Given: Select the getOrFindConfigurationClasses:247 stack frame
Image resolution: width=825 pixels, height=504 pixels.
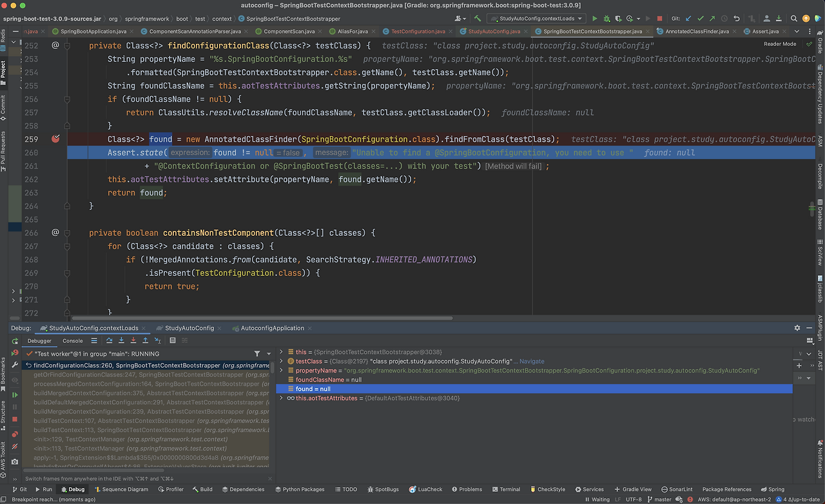Looking at the screenshot, I should pyautogui.click(x=84, y=374).
